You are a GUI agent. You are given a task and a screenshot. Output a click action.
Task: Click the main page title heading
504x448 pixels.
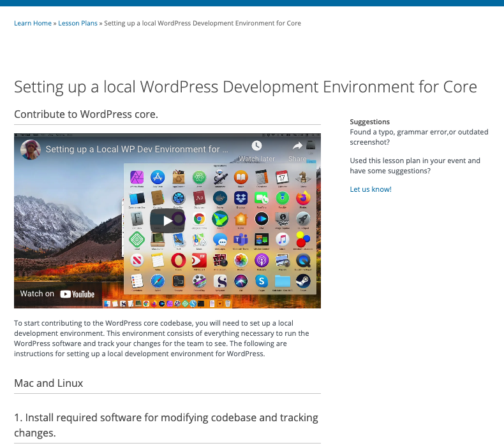(x=246, y=87)
